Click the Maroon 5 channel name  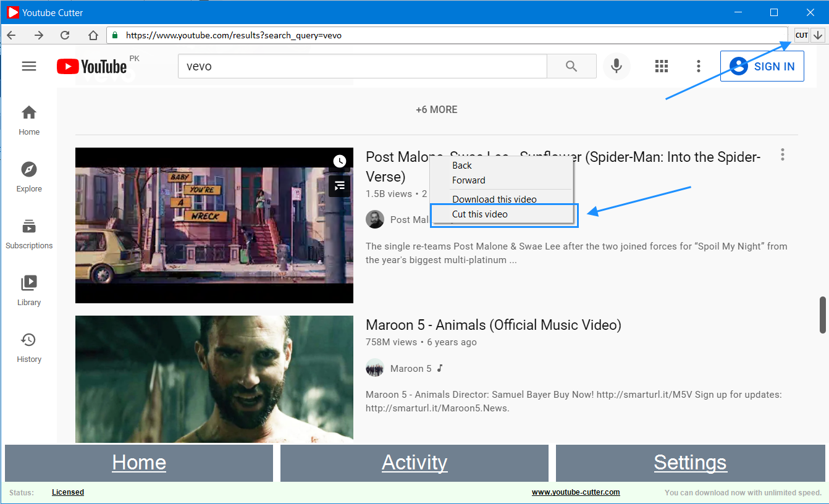click(411, 369)
